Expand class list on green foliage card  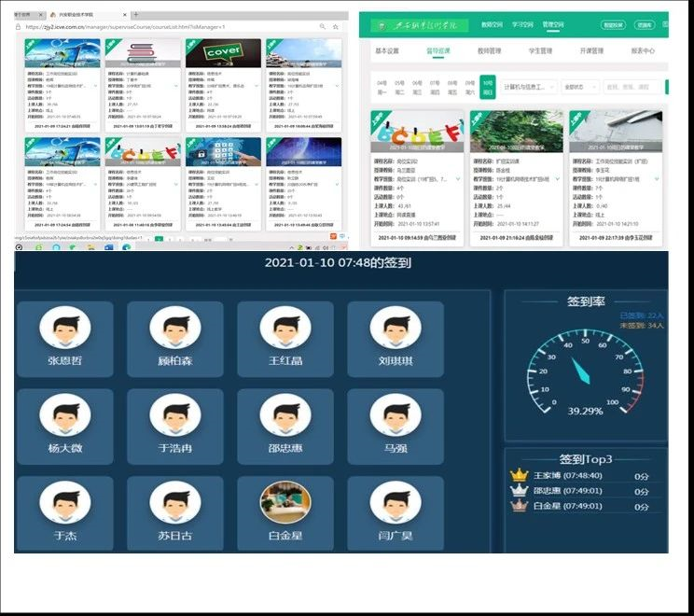[x=557, y=179]
